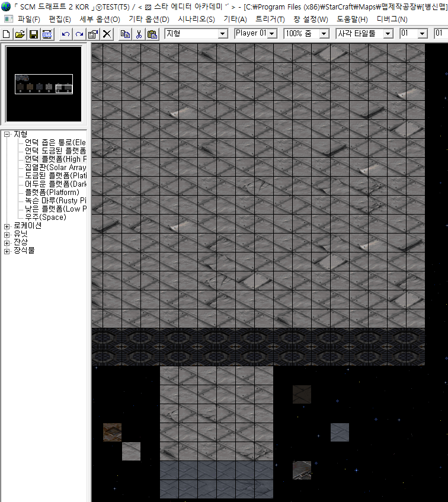
Task: Expand the 유닛 tree node
Action: [7, 234]
